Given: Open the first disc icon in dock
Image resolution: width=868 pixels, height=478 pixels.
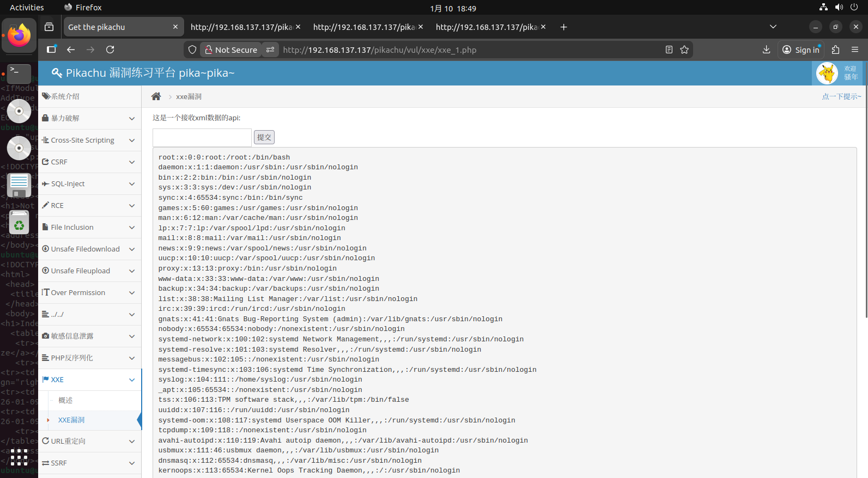Looking at the screenshot, I should [x=19, y=111].
